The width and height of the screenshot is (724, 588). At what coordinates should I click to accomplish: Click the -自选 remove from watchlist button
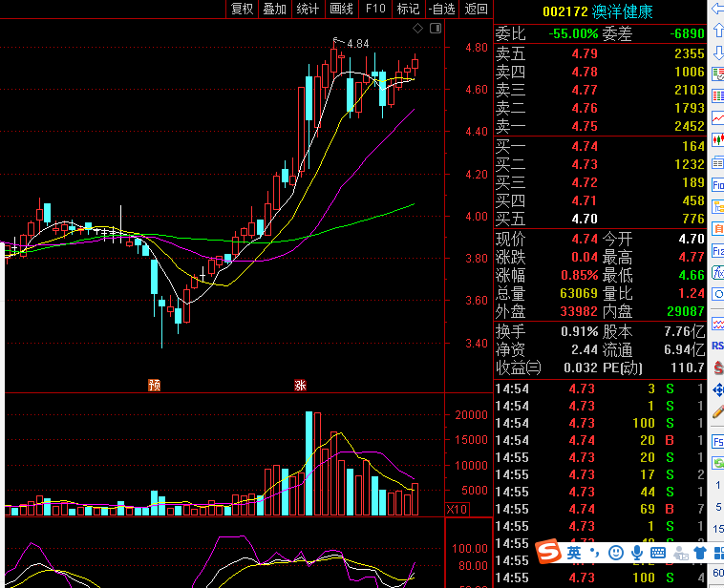442,9
